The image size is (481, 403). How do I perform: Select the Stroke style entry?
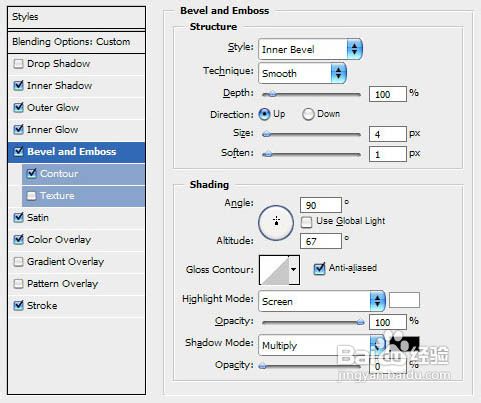click(76, 306)
